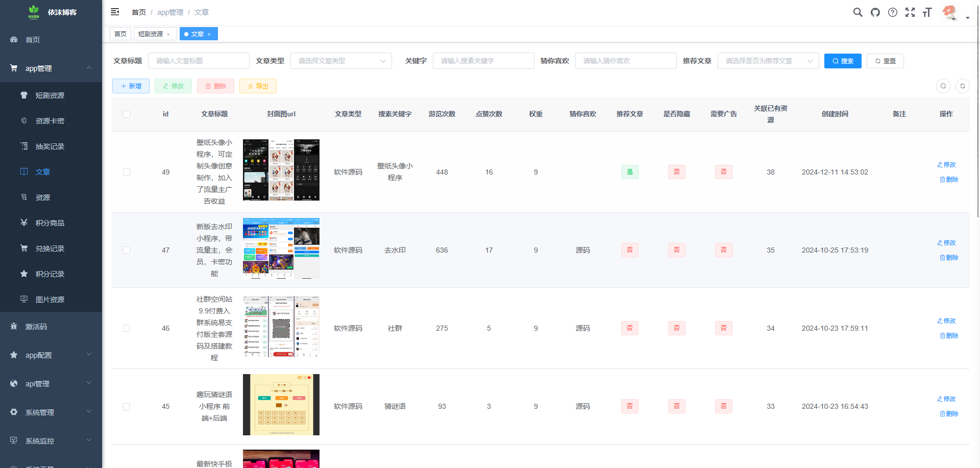The height and width of the screenshot is (468, 980).
Task: Open the font size setting icon
Action: coord(927,12)
